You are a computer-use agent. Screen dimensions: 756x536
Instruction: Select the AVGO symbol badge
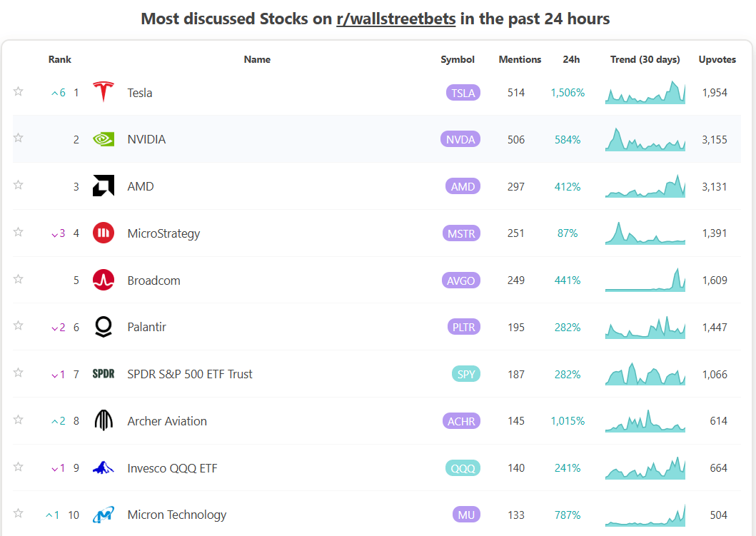461,280
